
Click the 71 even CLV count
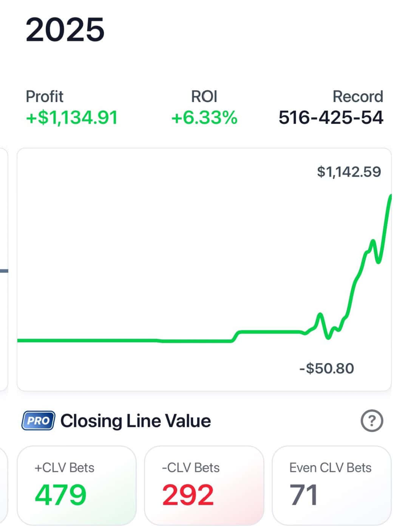click(303, 495)
